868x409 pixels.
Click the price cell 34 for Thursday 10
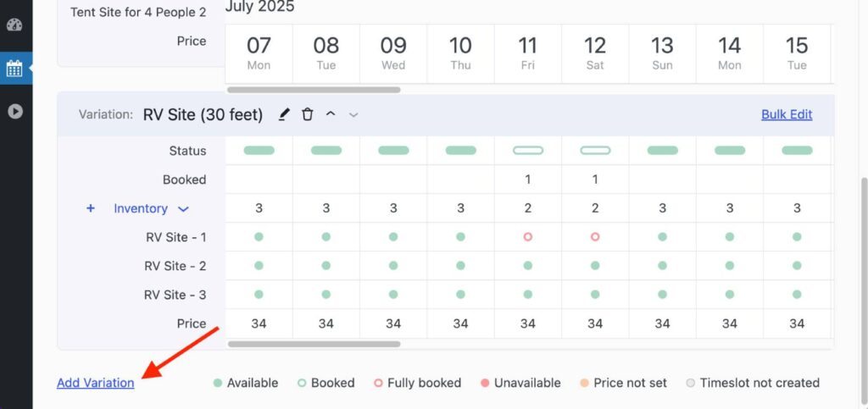[x=460, y=323]
